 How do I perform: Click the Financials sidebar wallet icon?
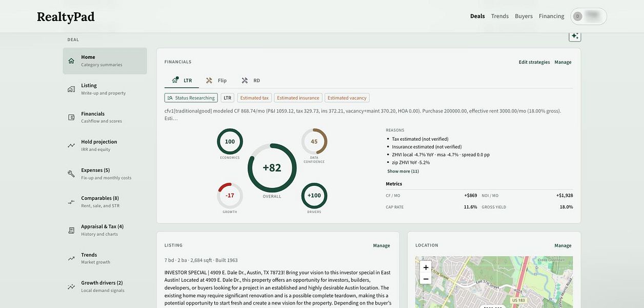(71, 117)
